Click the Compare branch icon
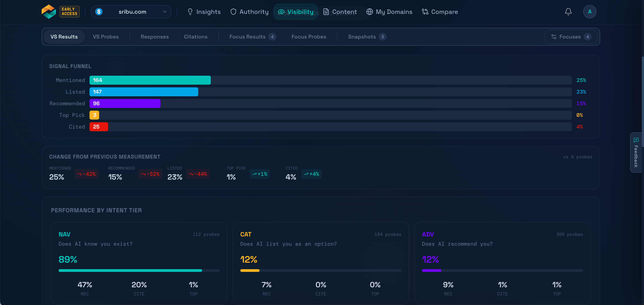The height and width of the screenshot is (305, 644). [425, 12]
